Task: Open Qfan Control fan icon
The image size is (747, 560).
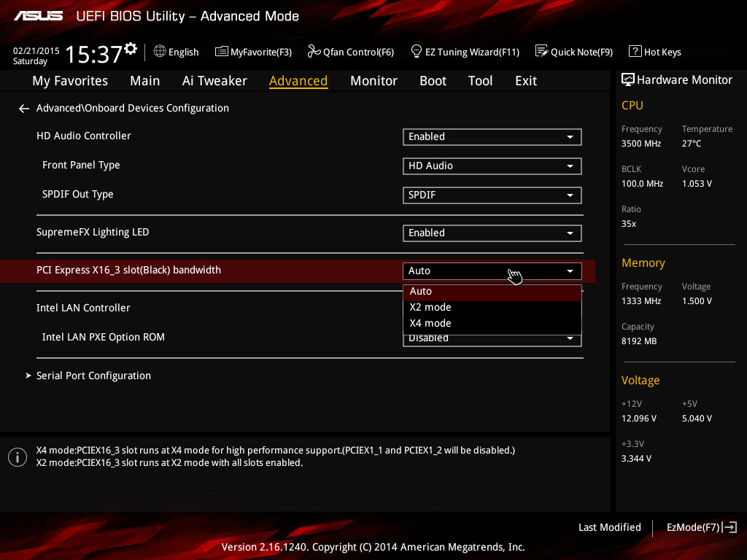Action: (314, 51)
